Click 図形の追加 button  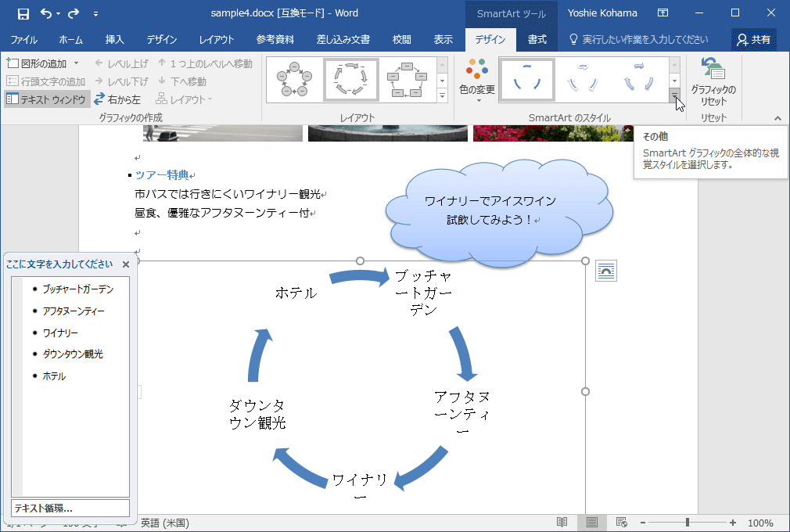(x=37, y=63)
